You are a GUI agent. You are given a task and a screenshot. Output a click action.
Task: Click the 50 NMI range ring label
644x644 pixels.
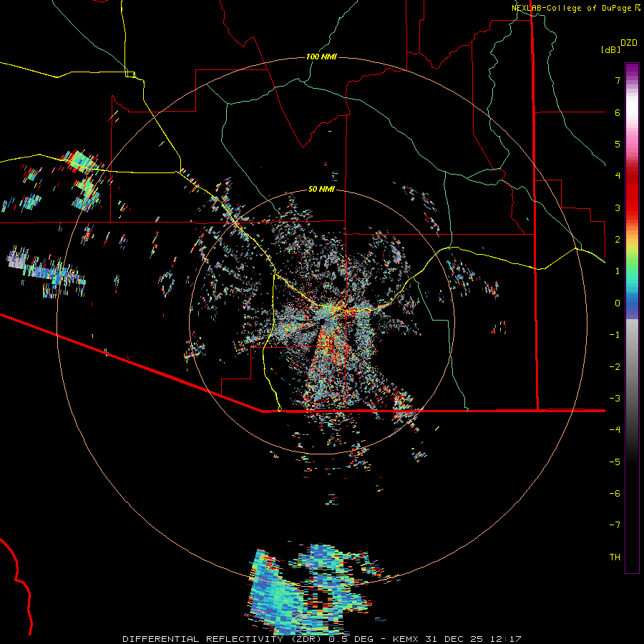pos(321,189)
